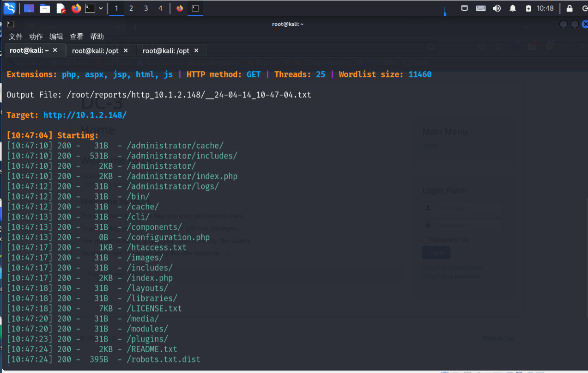Click the keyboard tray icon
Image resolution: width=588 pixels, height=373 pixels.
480,8
